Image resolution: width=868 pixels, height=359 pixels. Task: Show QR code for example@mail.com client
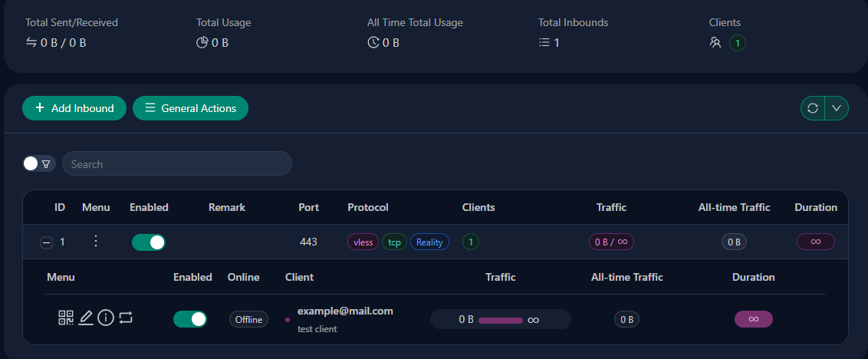pyautogui.click(x=67, y=318)
